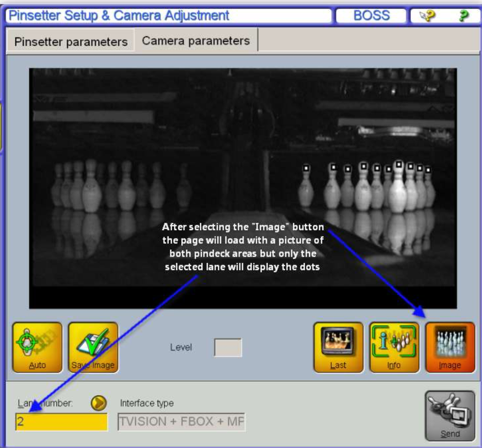
Task: Switch to the Camera parameters tab
Action: tap(196, 41)
